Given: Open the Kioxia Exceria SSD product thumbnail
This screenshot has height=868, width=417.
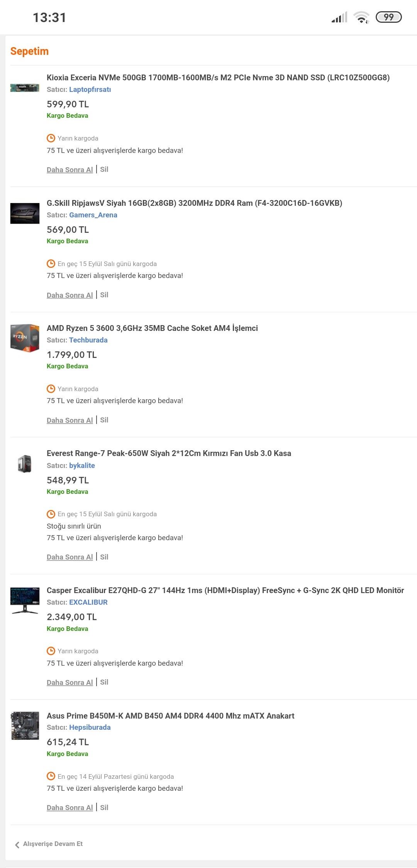Looking at the screenshot, I should click(25, 88).
